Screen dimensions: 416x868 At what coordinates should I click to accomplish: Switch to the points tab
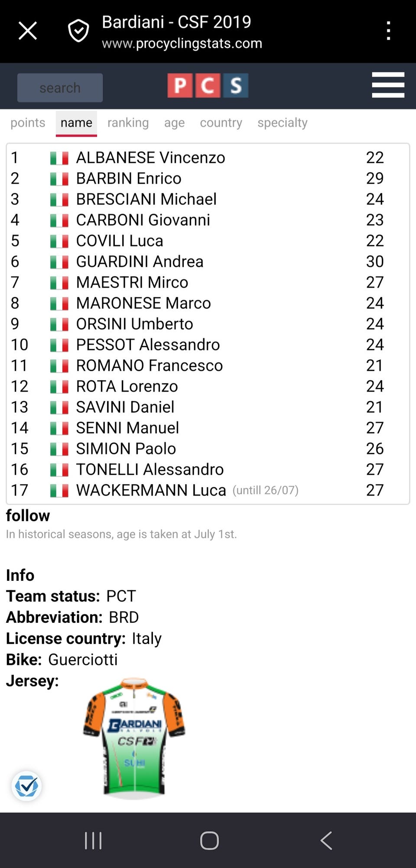pos(28,123)
